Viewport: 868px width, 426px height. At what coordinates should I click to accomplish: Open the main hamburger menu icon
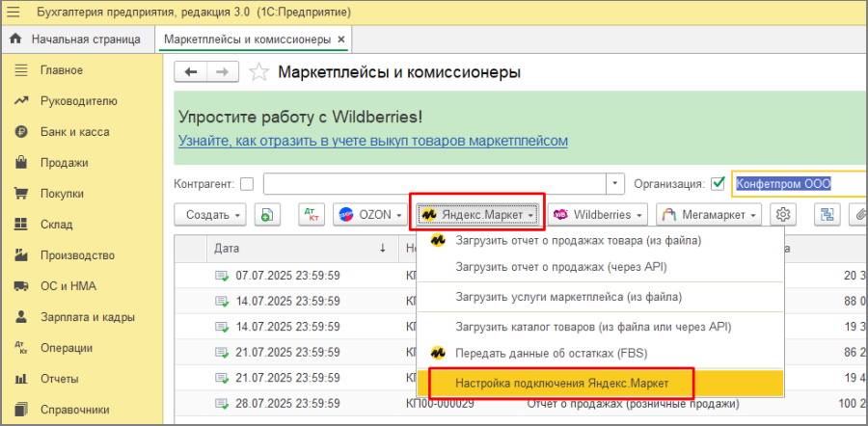click(13, 13)
